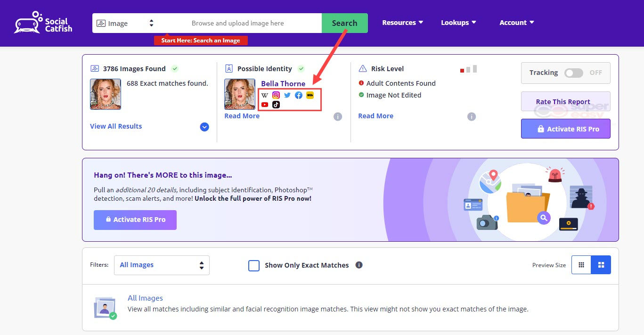Open Bella Thorne's Wikipedia icon

click(265, 95)
